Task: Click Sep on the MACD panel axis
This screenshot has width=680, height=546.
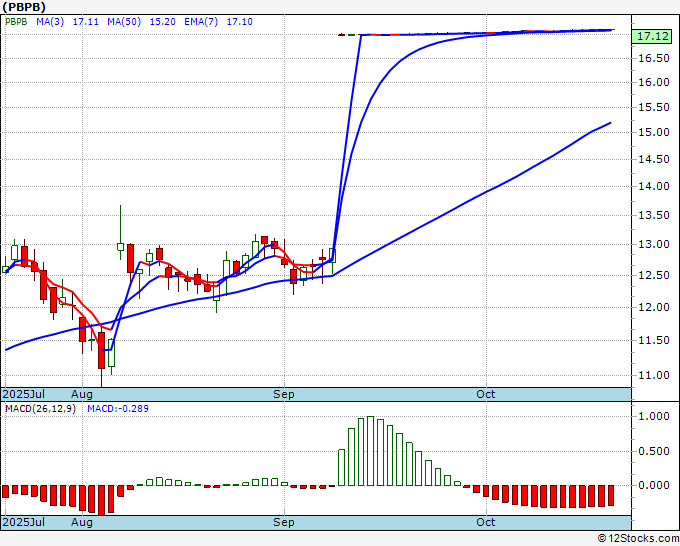Action: (284, 523)
